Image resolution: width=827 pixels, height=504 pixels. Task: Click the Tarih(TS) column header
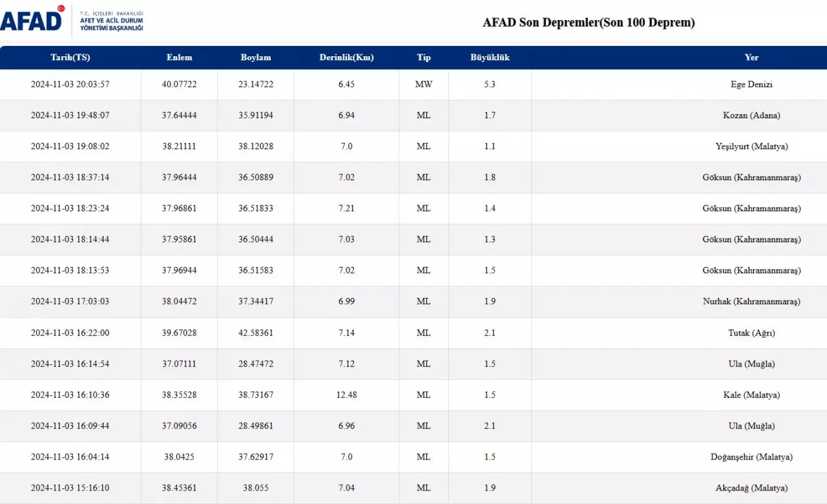(70, 58)
